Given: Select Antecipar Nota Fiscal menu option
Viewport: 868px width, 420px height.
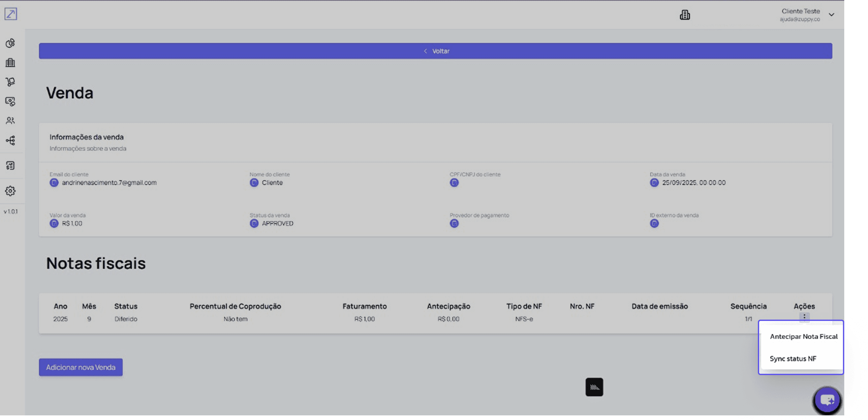Looking at the screenshot, I should pyautogui.click(x=803, y=336).
